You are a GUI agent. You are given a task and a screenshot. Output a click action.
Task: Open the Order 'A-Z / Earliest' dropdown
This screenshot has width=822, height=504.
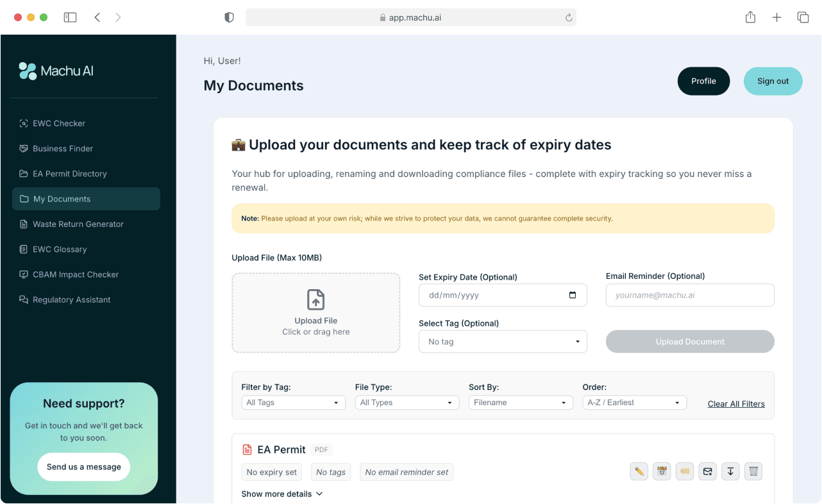634,403
